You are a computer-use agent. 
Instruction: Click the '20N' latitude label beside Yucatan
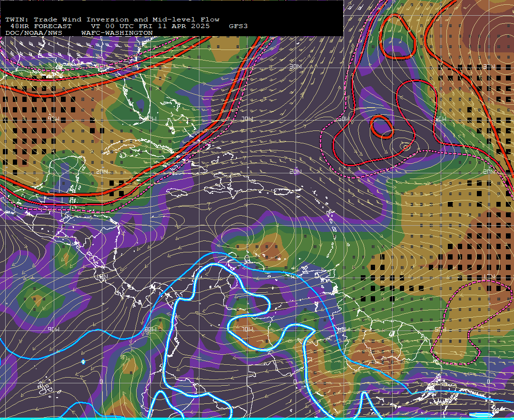pos(102,172)
